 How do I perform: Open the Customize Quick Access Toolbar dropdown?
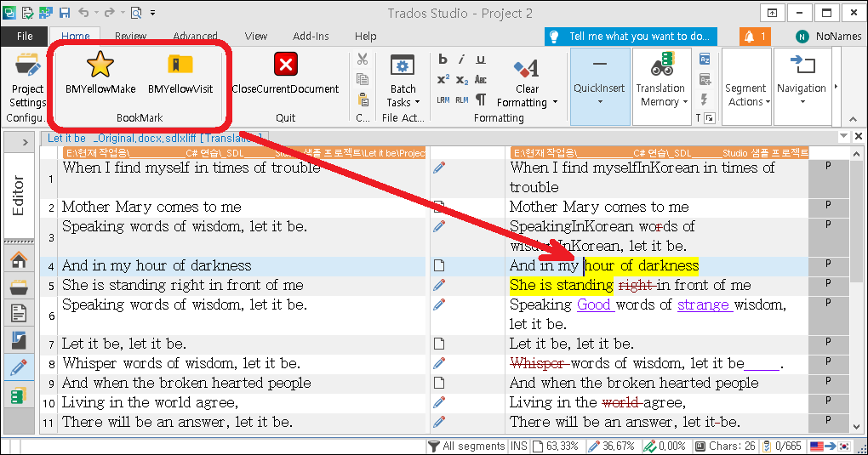pos(153,13)
